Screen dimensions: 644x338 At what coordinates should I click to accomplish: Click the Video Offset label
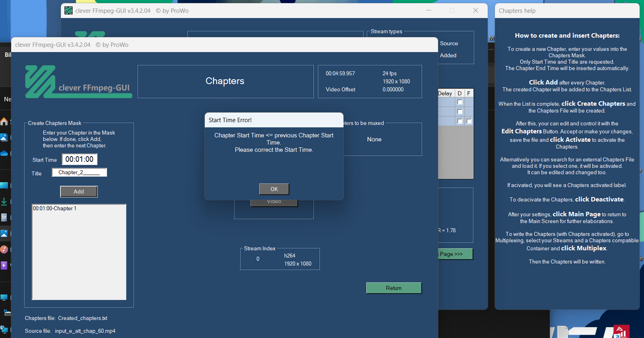coord(341,90)
